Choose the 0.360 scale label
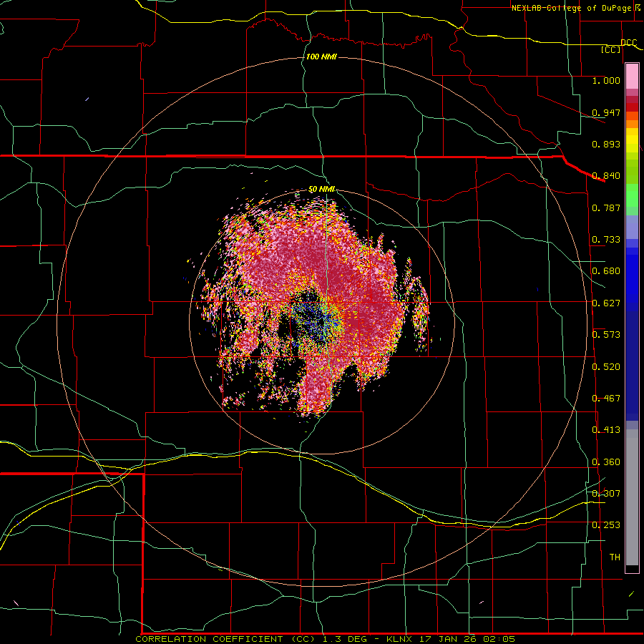This screenshot has height=644, width=644. pos(606,462)
